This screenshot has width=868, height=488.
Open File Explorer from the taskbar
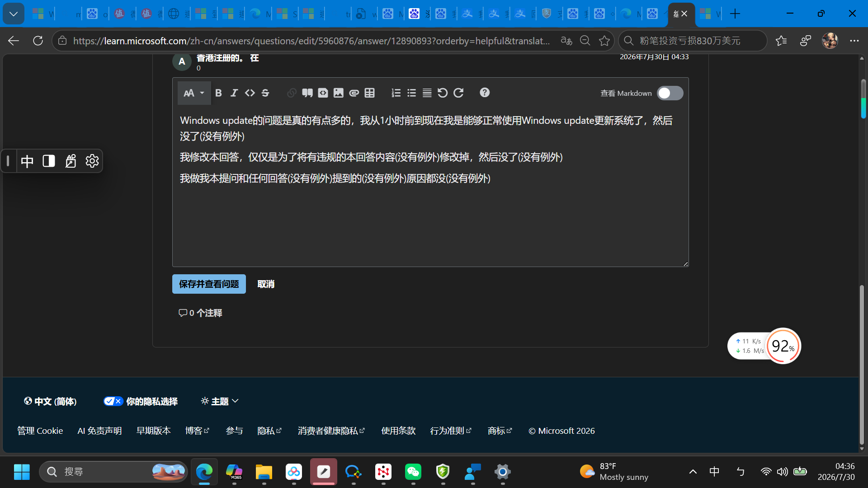click(264, 472)
